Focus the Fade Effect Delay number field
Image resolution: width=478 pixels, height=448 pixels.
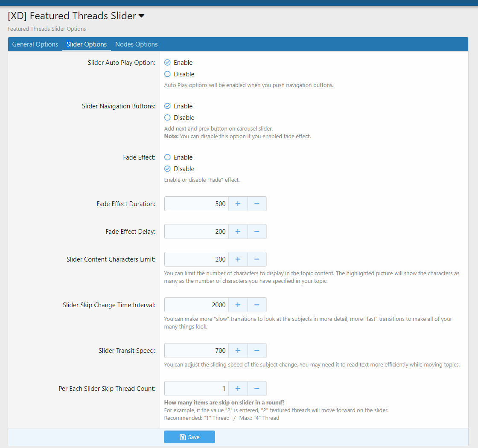click(x=196, y=232)
